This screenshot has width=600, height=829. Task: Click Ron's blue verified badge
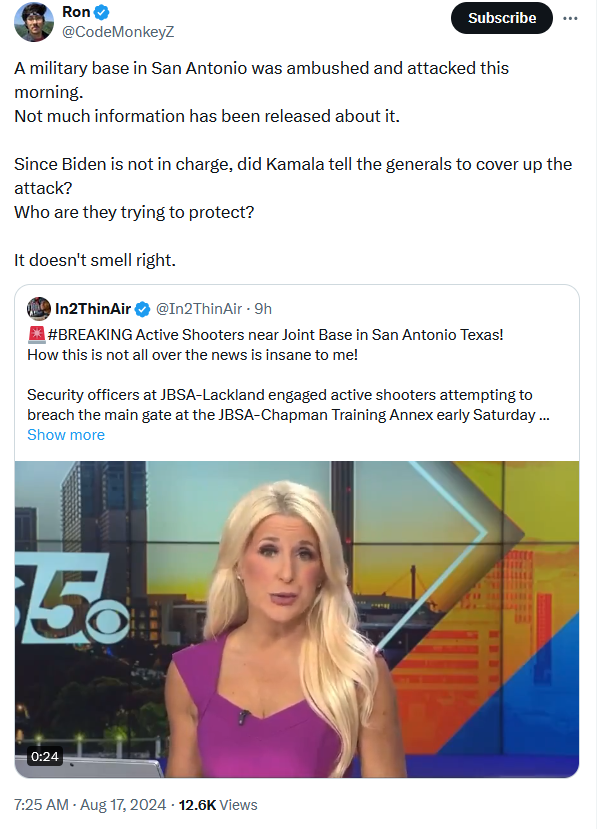pyautogui.click(x=102, y=12)
